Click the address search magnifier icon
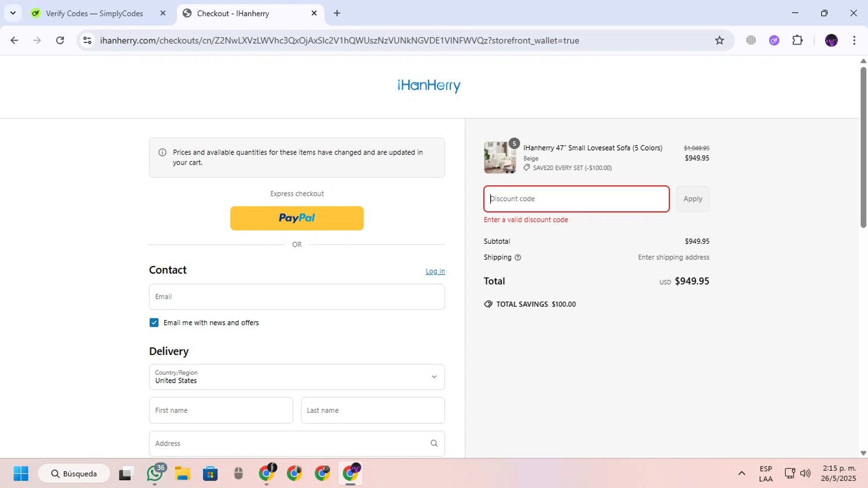868x488 pixels. [x=434, y=443]
